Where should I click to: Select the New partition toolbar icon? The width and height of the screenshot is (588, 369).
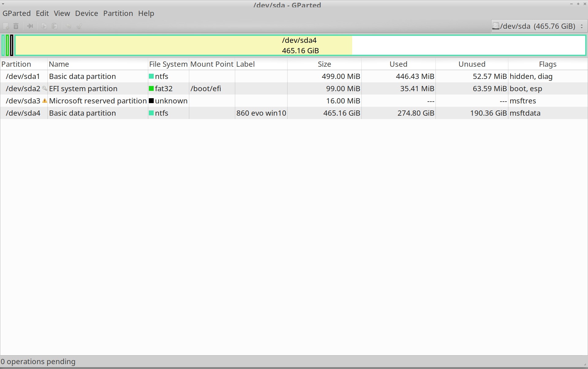click(6, 26)
